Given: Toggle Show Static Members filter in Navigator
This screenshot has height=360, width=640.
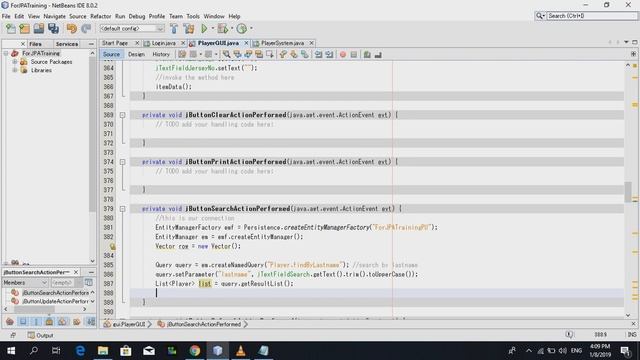Looking at the screenshot, I should [36, 322].
